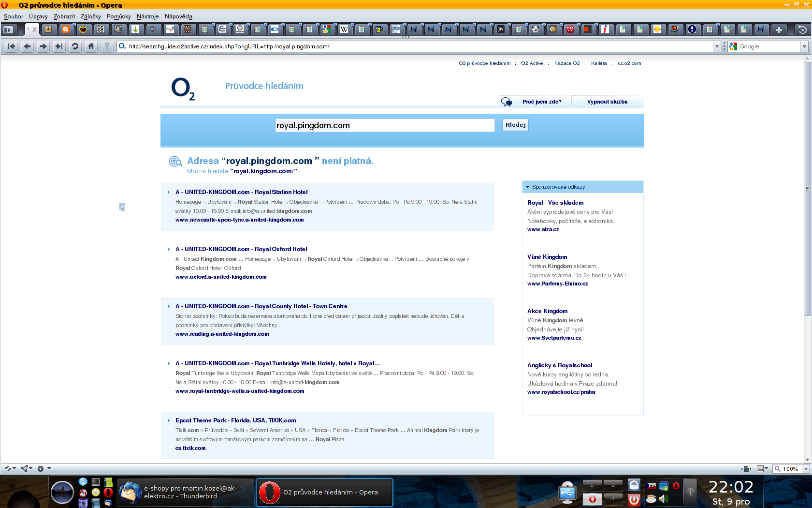Open Epcot Theme Park result

(236, 420)
